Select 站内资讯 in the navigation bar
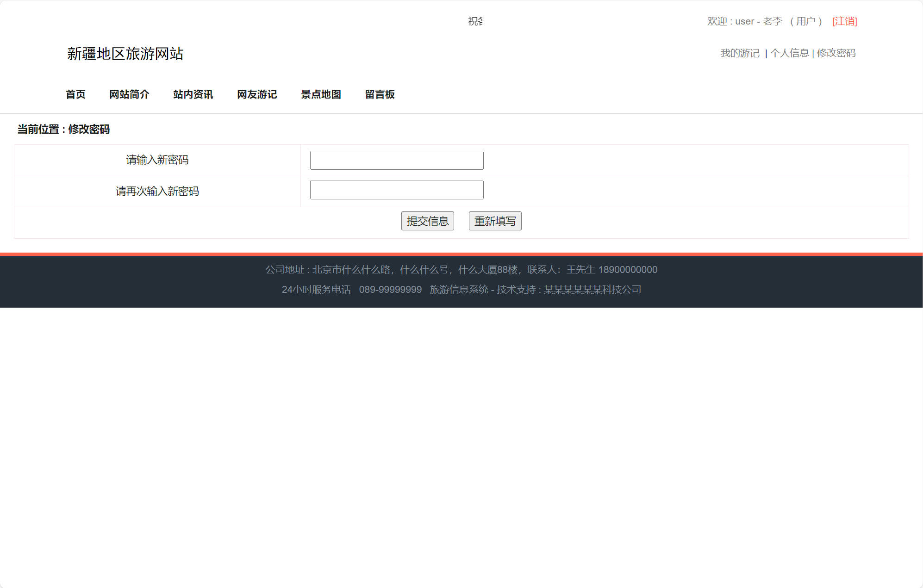The height and width of the screenshot is (588, 923). point(193,94)
